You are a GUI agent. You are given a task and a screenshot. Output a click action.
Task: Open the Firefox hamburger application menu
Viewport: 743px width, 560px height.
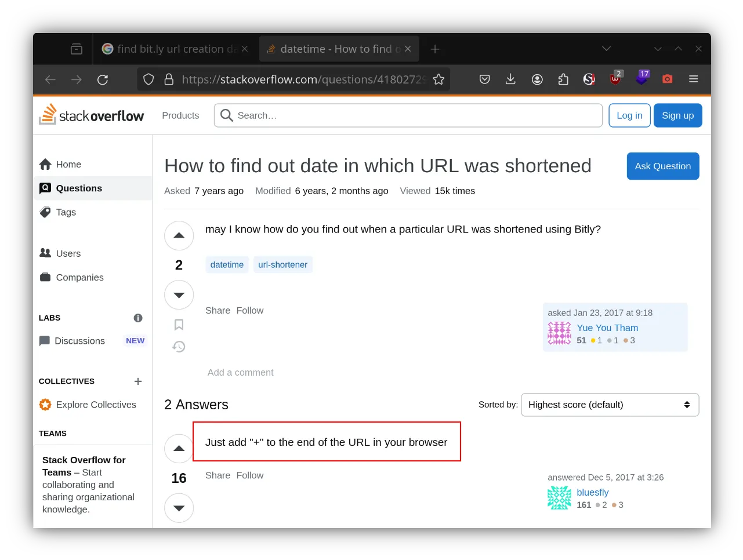tap(693, 79)
